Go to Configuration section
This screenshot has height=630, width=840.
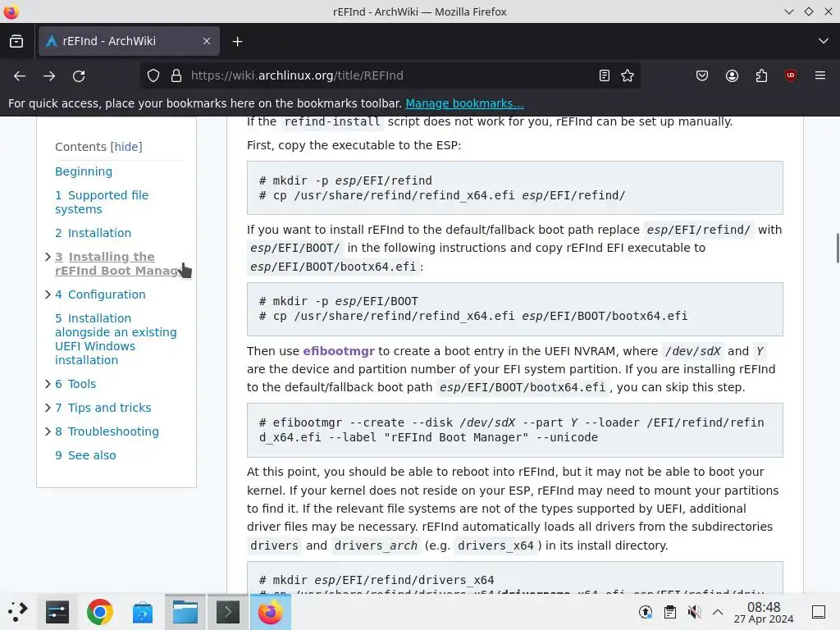(100, 294)
